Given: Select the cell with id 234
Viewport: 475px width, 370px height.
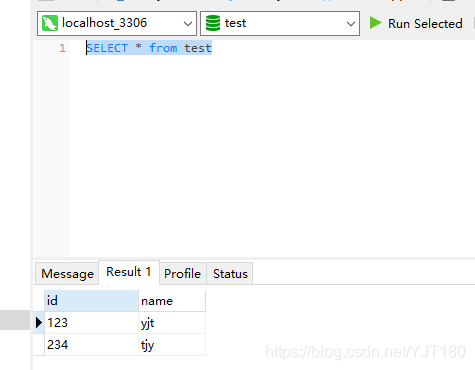Looking at the screenshot, I should (x=91, y=345).
